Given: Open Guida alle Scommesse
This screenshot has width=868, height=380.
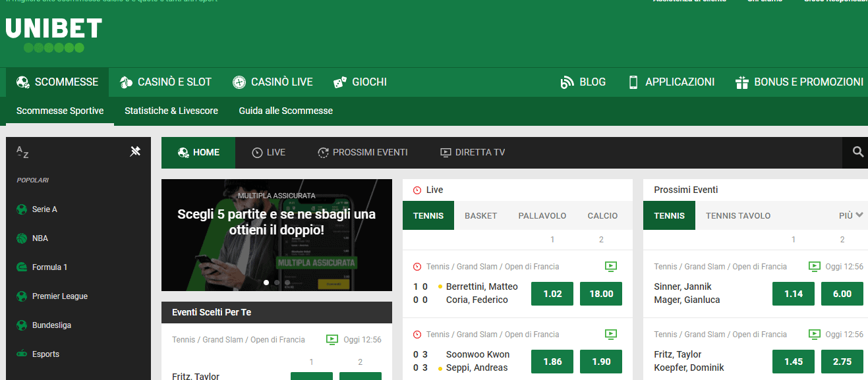Looking at the screenshot, I should point(285,111).
